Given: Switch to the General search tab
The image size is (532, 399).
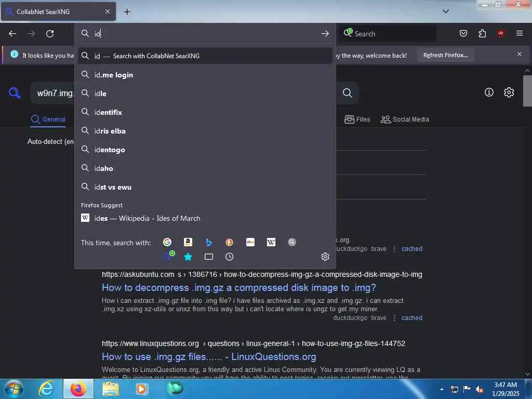Looking at the screenshot, I should pyautogui.click(x=48, y=119).
